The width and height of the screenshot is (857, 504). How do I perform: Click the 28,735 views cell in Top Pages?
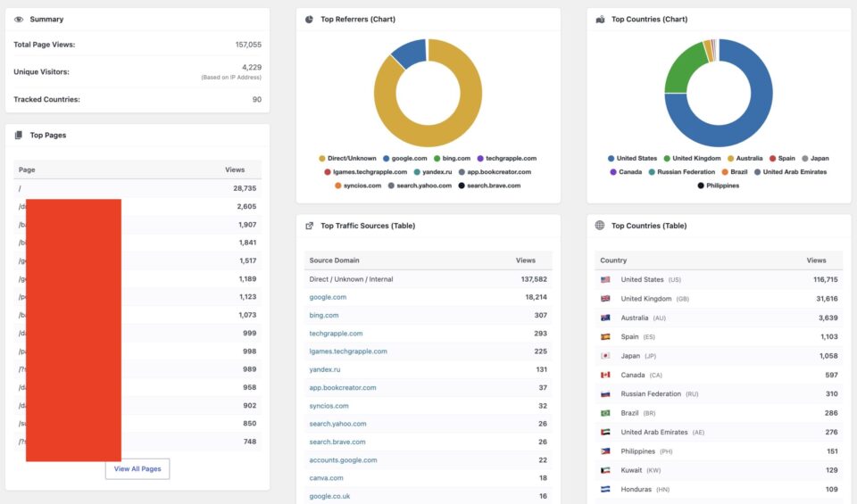coord(245,188)
